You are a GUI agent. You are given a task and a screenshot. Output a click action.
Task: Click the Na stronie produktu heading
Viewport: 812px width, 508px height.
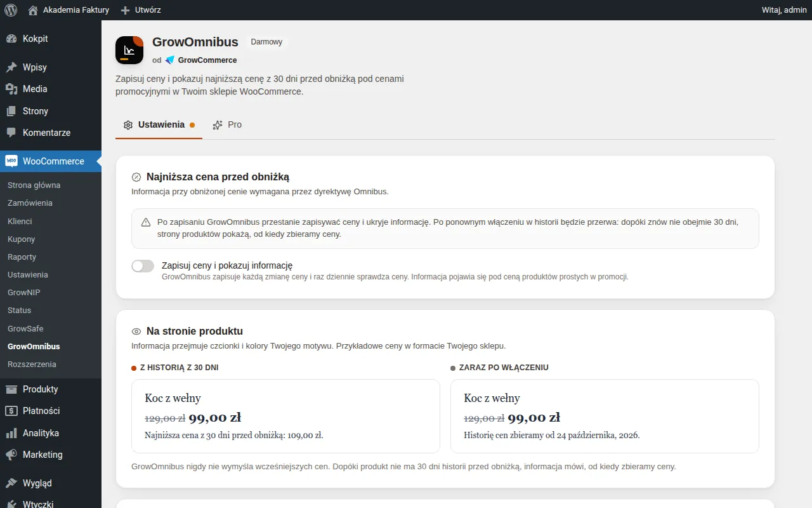(x=195, y=331)
